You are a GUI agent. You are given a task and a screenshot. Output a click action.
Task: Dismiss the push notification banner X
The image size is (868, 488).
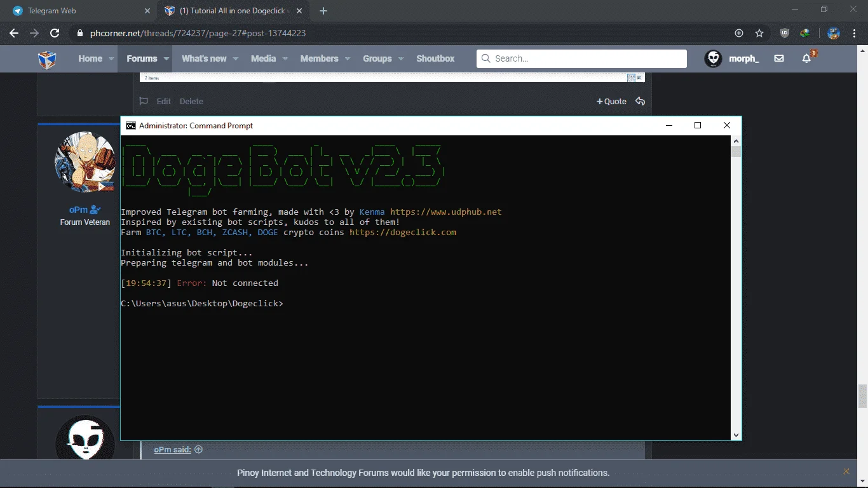pos(846,471)
